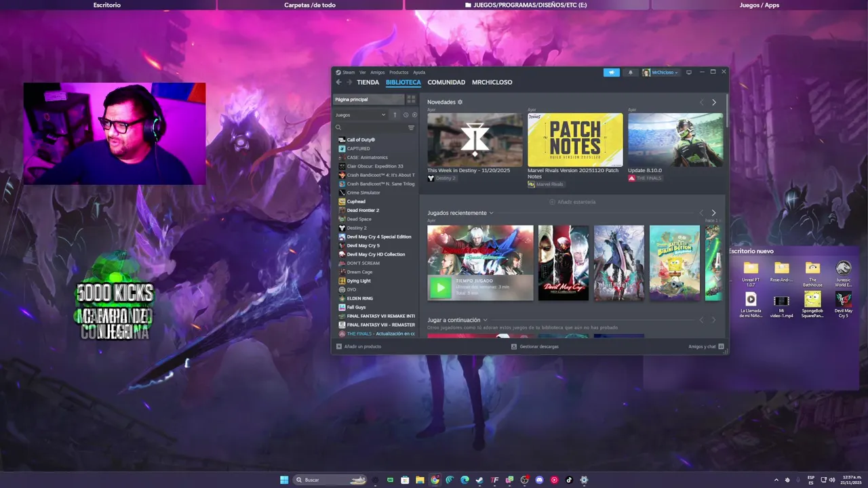
Task: Open SpongeBob SquarePants desktop shortcut
Action: point(812,304)
